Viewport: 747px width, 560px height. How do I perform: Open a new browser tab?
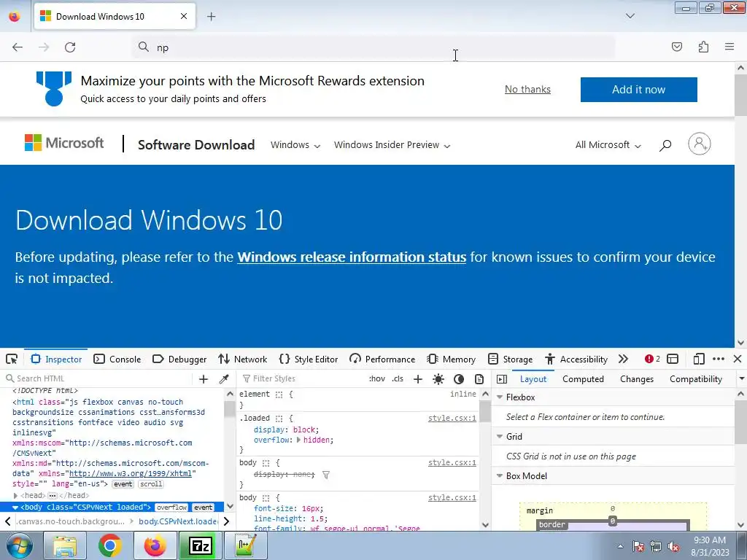(211, 17)
